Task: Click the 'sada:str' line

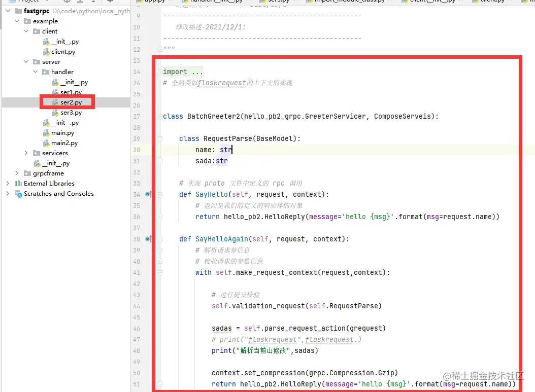Action: tap(212, 161)
